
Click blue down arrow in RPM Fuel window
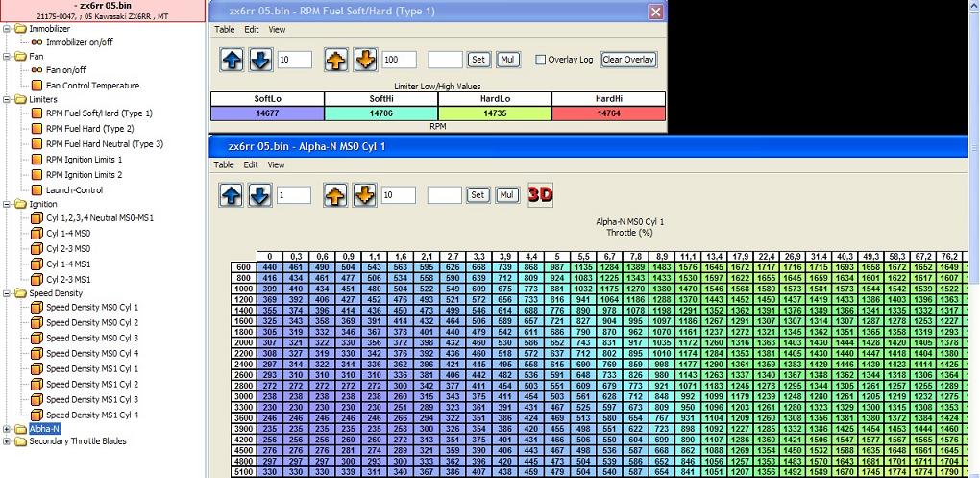pyautogui.click(x=259, y=60)
